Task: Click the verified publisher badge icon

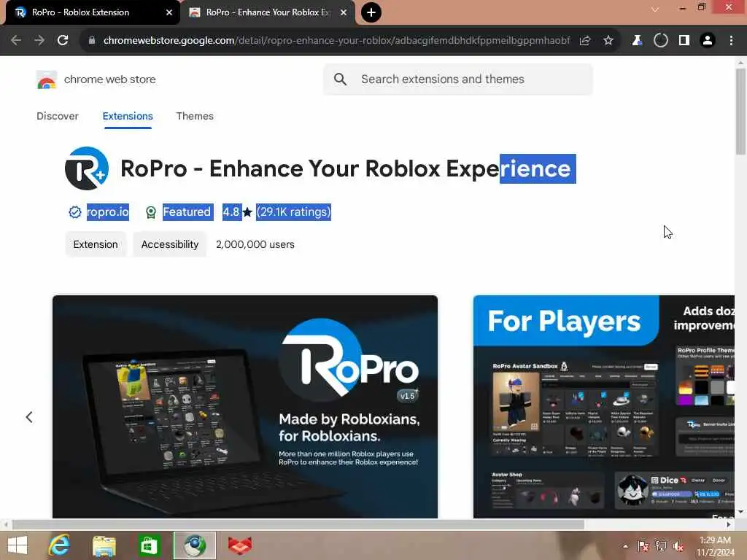Action: [75, 212]
